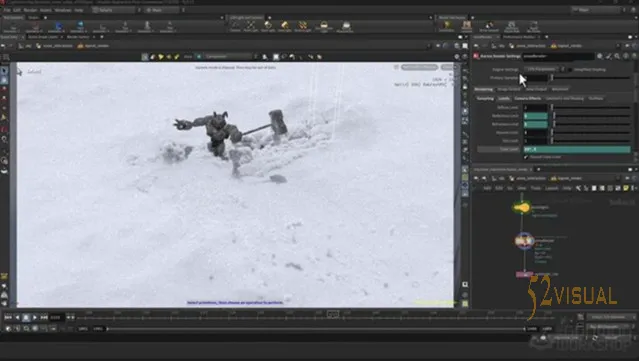The width and height of the screenshot is (639, 361).
Task: Adjust the Volume Limit slider
Action: [x=591, y=132]
